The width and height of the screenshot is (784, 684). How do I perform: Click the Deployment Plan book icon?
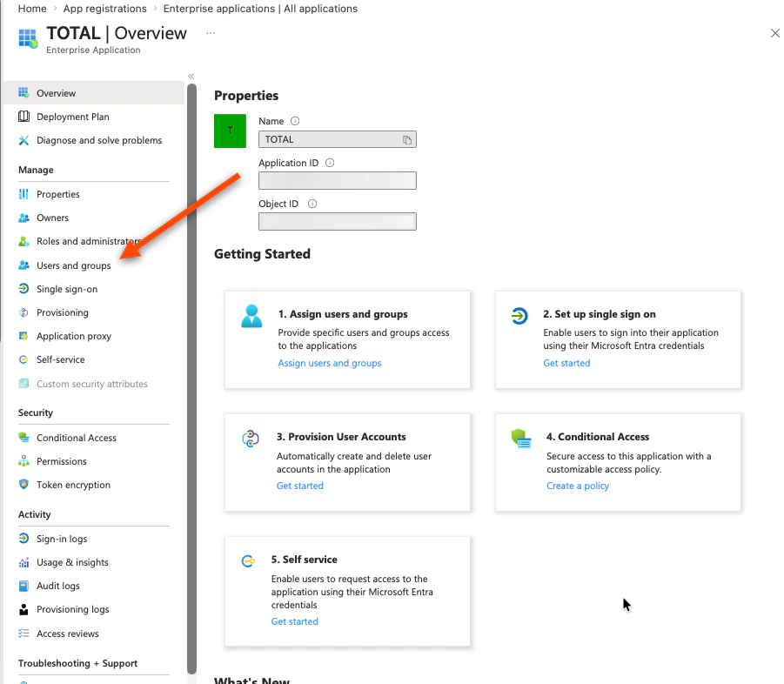pyautogui.click(x=23, y=117)
